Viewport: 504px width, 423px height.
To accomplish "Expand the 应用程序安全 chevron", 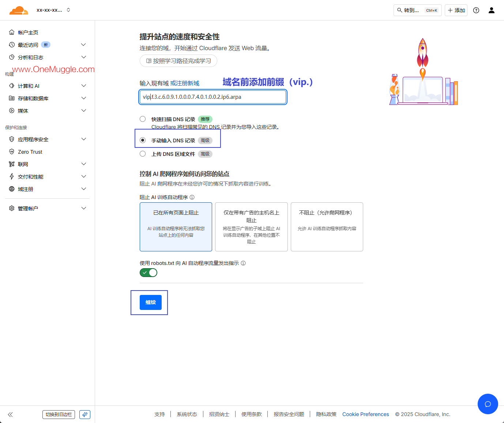I will 83,139.
